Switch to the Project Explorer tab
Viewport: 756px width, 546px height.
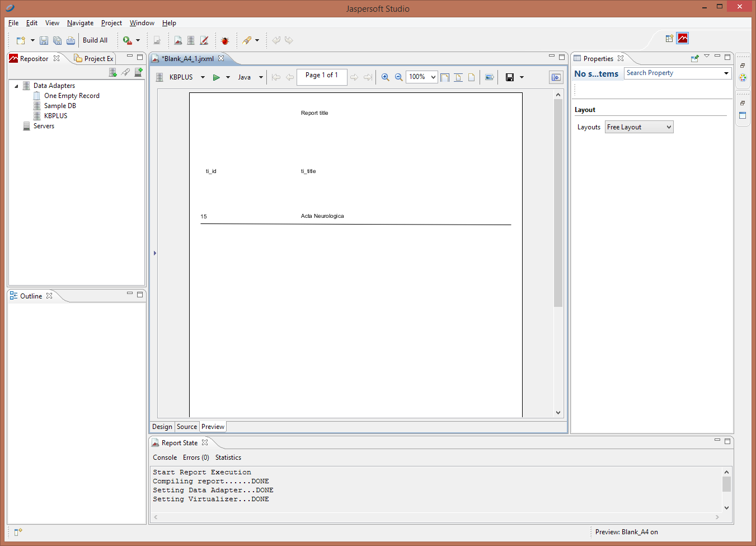94,58
